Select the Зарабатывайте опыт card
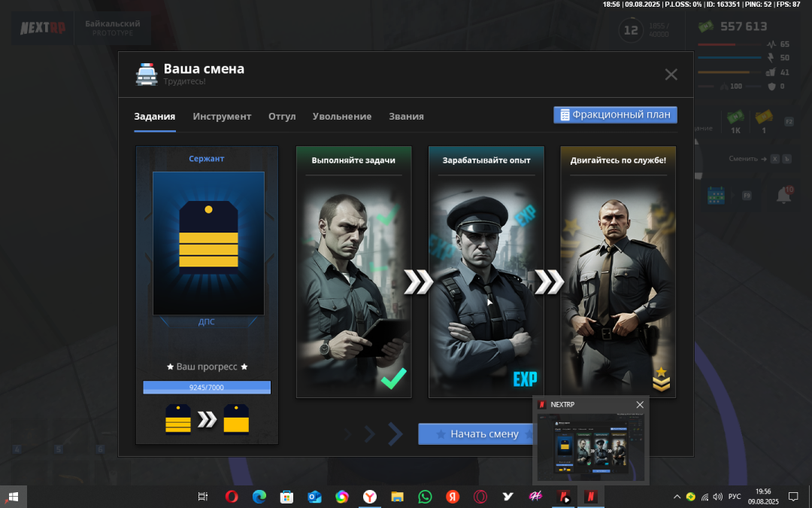 click(486, 272)
